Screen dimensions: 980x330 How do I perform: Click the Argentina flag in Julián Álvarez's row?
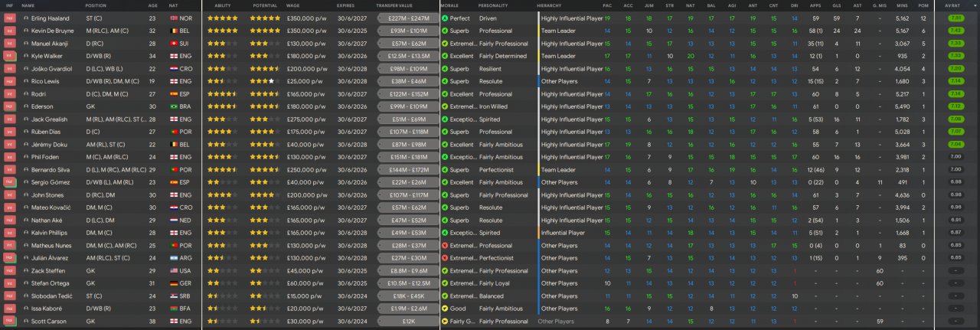coord(173,258)
